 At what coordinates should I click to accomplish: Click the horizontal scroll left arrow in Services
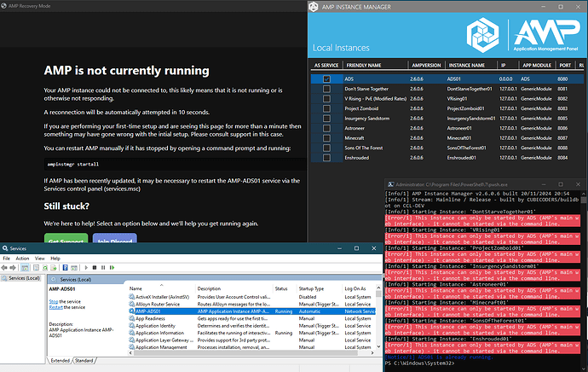pyautogui.click(x=130, y=353)
